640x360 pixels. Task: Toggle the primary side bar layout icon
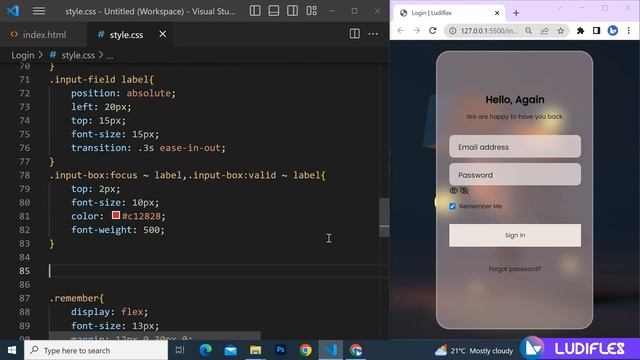[x=255, y=11]
